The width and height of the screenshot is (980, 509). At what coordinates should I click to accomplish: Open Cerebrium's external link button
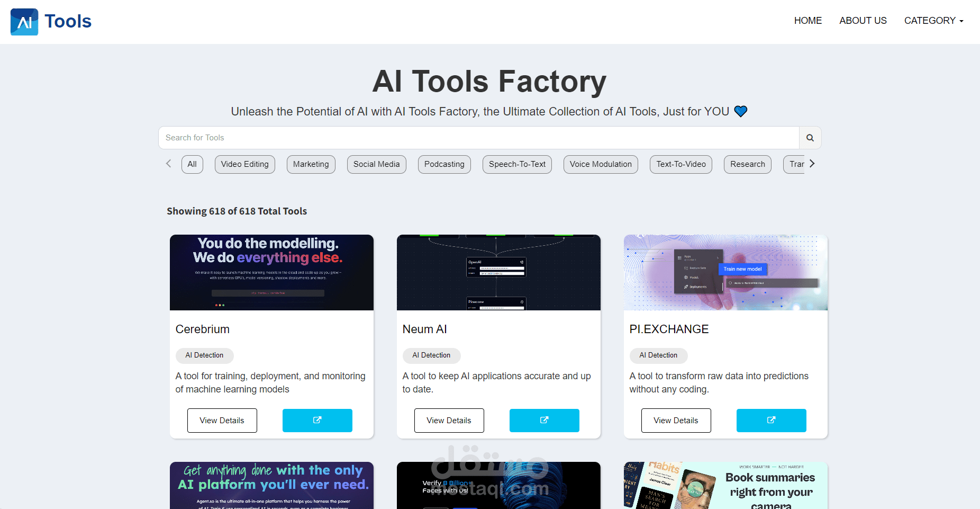click(x=317, y=421)
